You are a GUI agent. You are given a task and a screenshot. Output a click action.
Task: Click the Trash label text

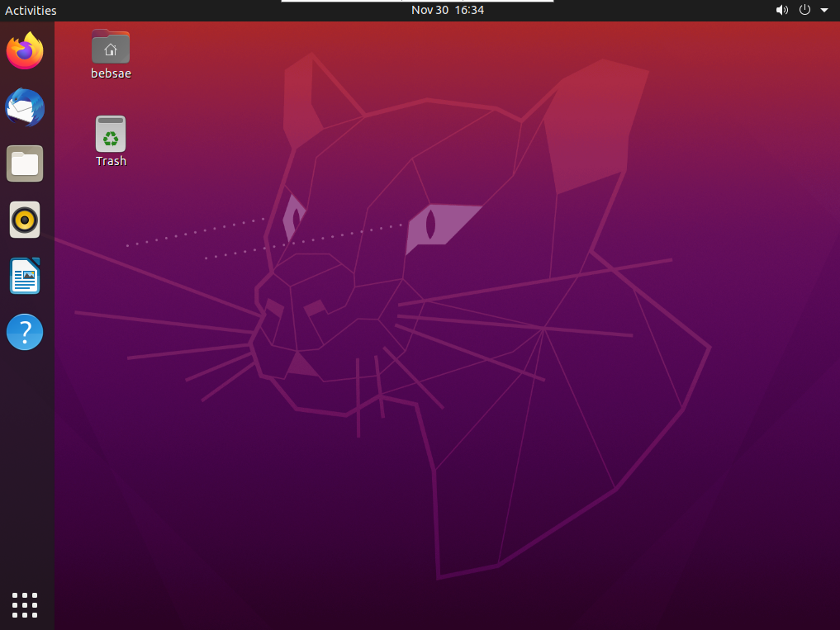pos(111,161)
